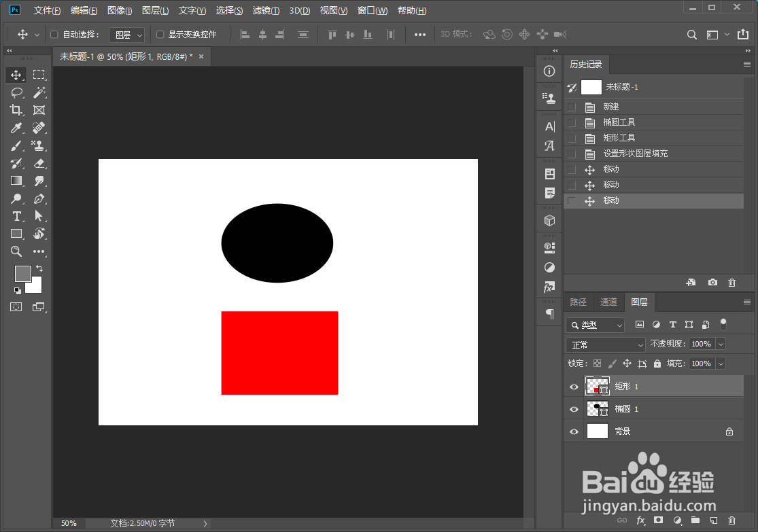Screen dimensions: 758x532
Task: Click add layer style fx button
Action: [x=641, y=520]
